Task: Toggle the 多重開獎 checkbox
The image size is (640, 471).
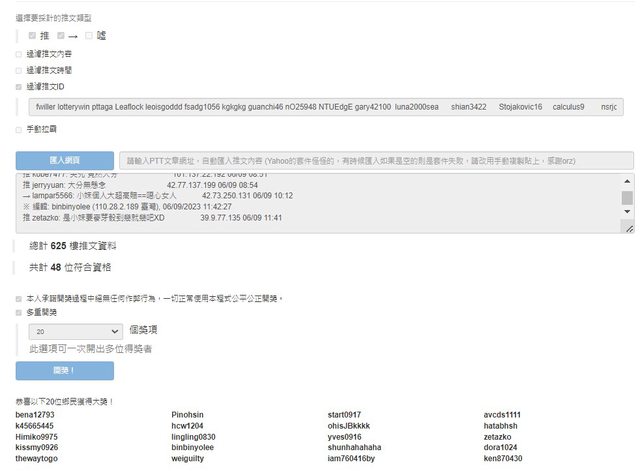Action: [x=18, y=313]
